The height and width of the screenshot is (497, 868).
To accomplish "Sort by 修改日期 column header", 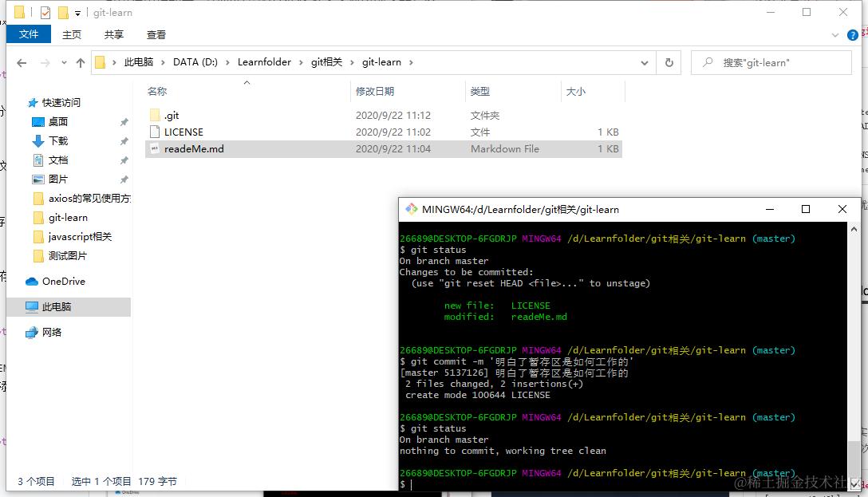I will click(x=375, y=91).
